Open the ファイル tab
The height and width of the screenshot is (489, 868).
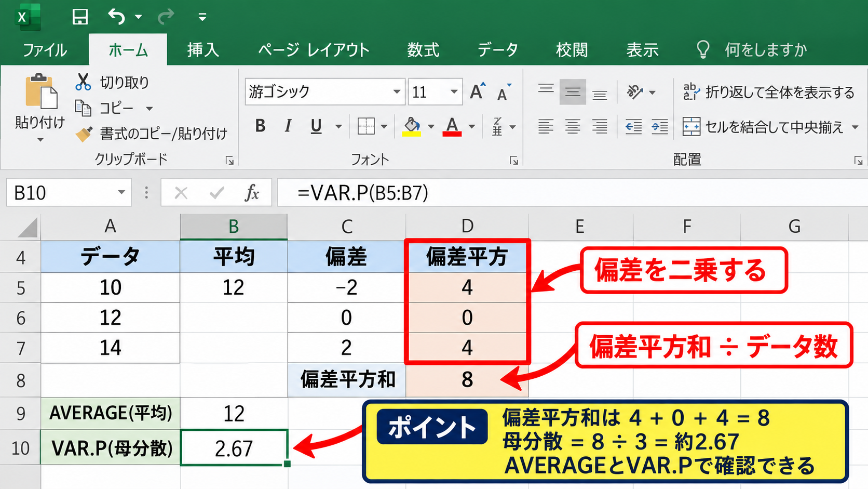(x=45, y=50)
